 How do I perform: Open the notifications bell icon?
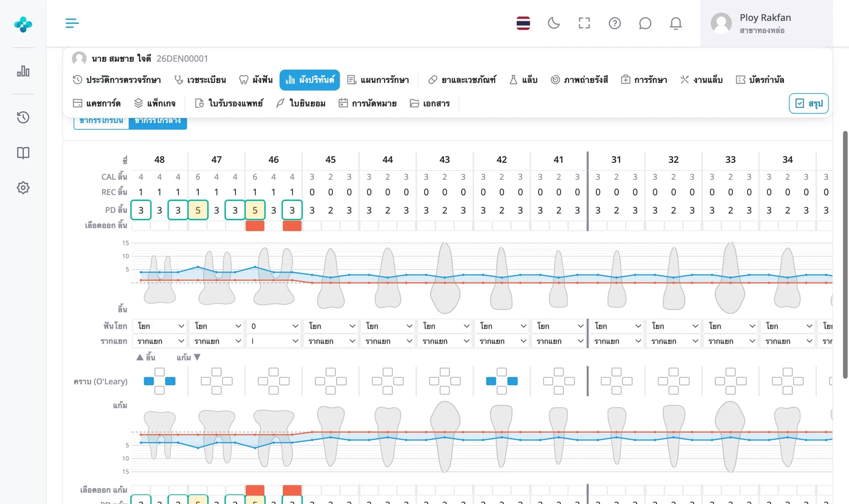pyautogui.click(x=675, y=23)
